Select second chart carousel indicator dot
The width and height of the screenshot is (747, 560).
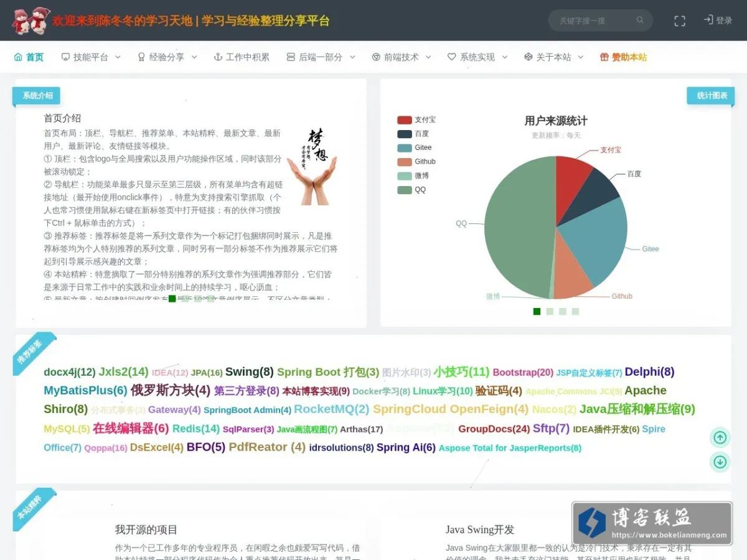click(x=550, y=311)
